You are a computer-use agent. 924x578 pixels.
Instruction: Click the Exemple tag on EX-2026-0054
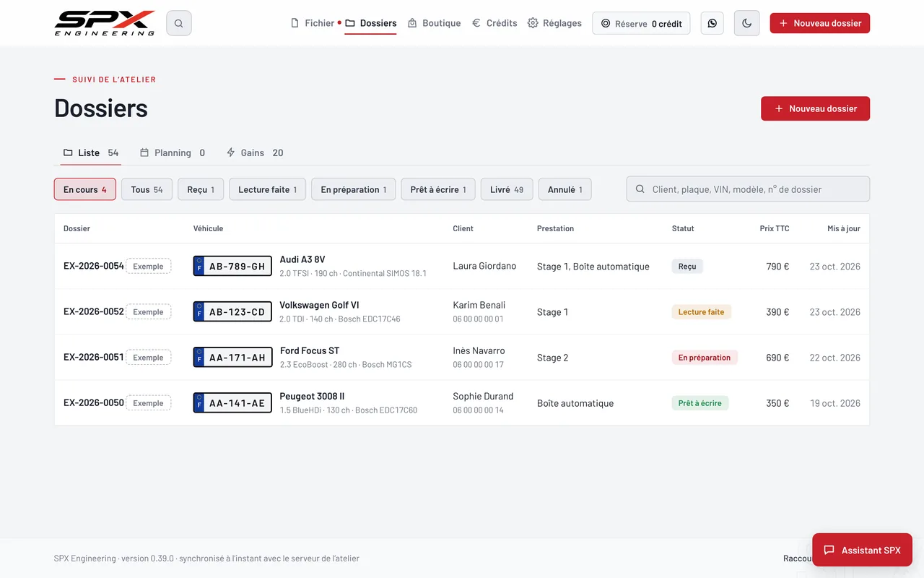(149, 266)
